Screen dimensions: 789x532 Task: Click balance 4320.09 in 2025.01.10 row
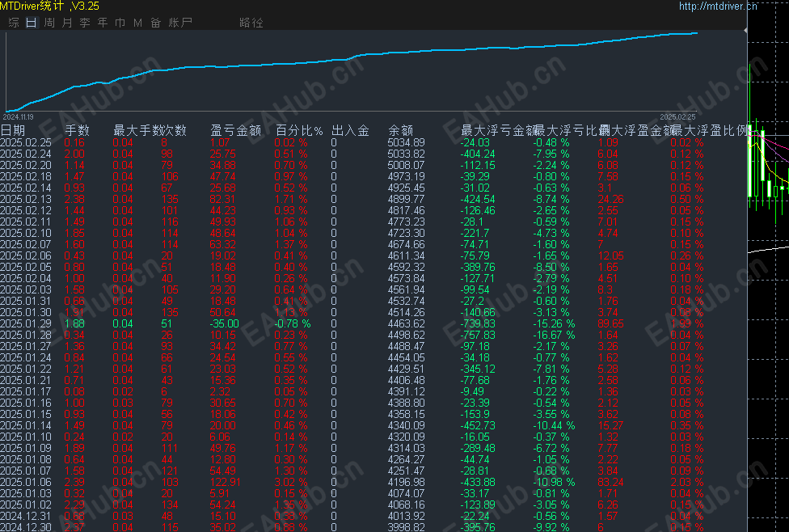point(406,437)
